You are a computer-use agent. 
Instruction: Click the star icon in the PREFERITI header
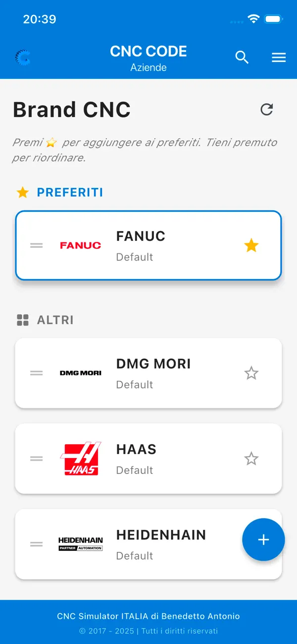click(x=22, y=192)
